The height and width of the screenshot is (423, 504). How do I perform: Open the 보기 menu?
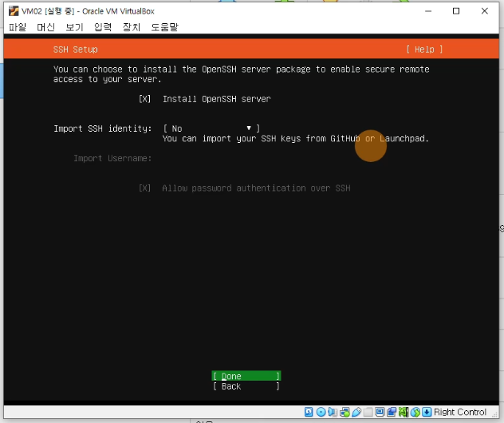tap(74, 26)
